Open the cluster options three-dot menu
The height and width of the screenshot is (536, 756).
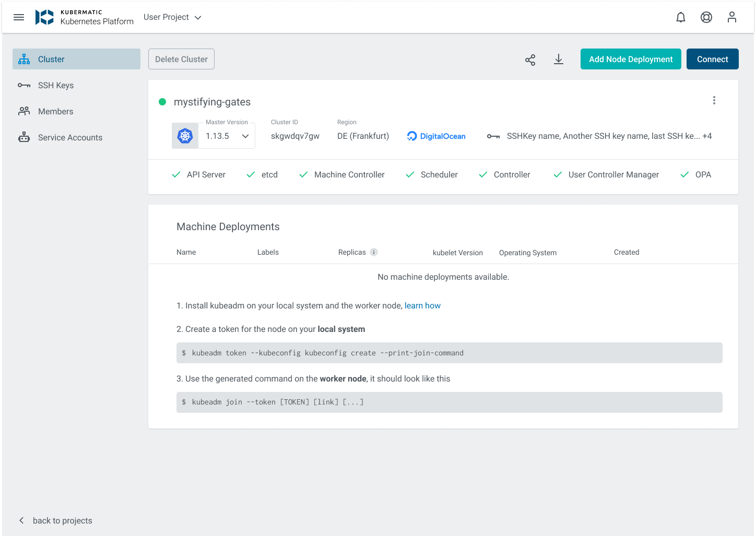[714, 100]
